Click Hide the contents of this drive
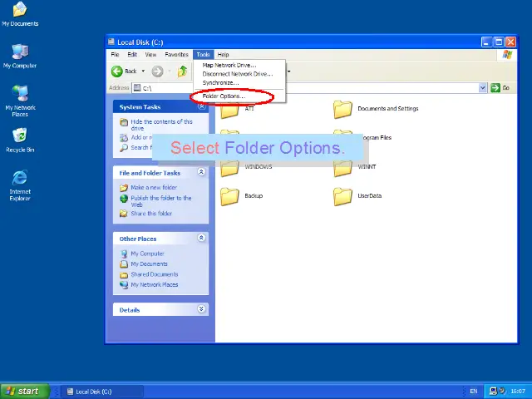The image size is (532, 399). (x=161, y=125)
